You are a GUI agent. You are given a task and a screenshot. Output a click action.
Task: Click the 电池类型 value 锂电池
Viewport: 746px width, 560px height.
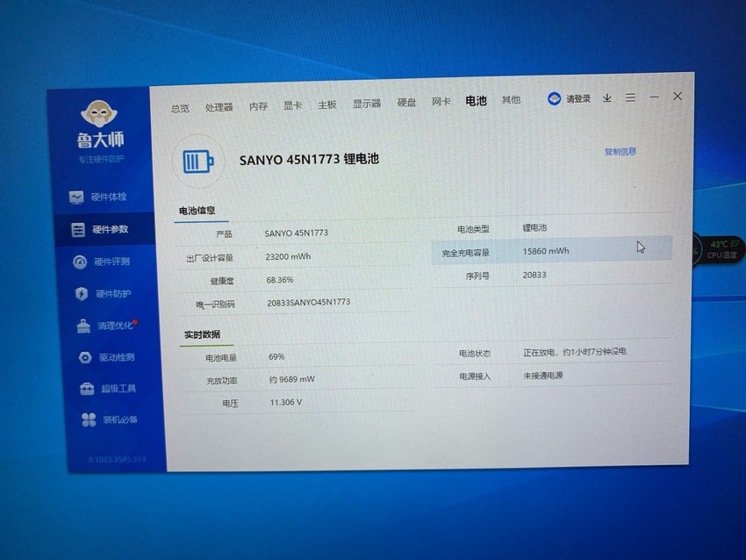click(x=534, y=227)
